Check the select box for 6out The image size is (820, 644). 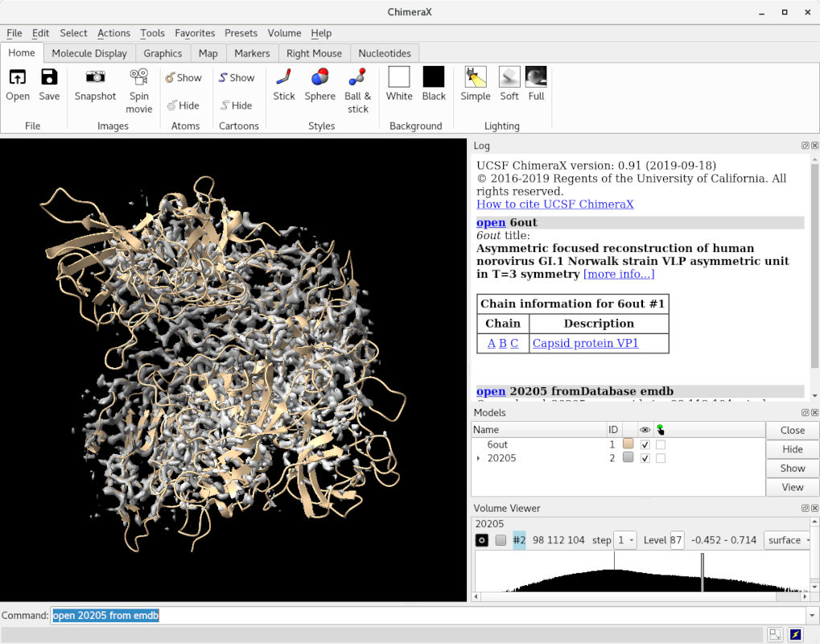tap(661, 444)
